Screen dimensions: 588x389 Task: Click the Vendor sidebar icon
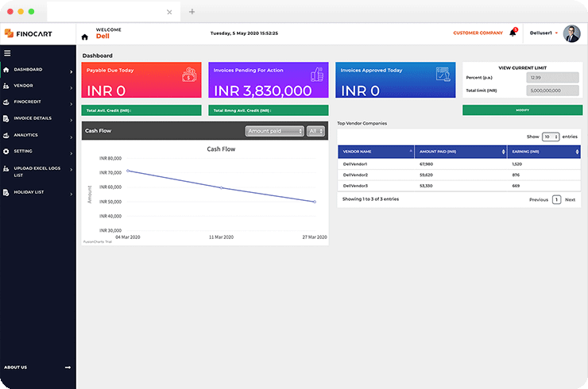pos(6,86)
